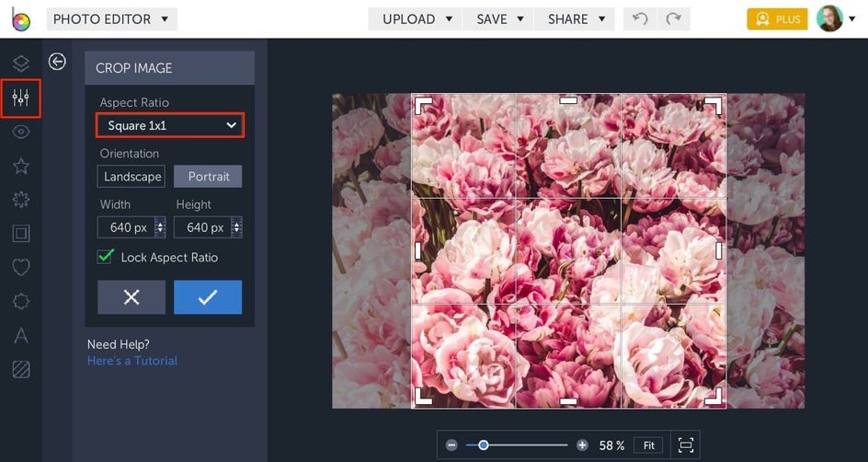This screenshot has height=462, width=868.
Task: Click the bottom-right crop corner handle
Action: point(714,396)
